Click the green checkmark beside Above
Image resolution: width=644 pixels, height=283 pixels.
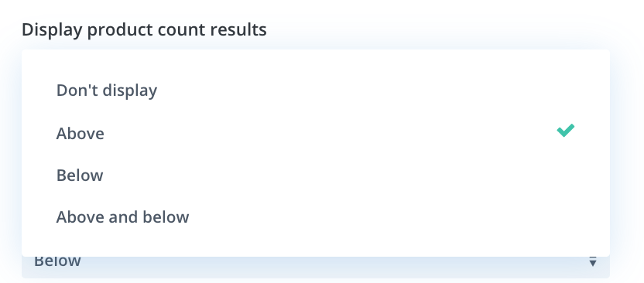[x=566, y=131]
